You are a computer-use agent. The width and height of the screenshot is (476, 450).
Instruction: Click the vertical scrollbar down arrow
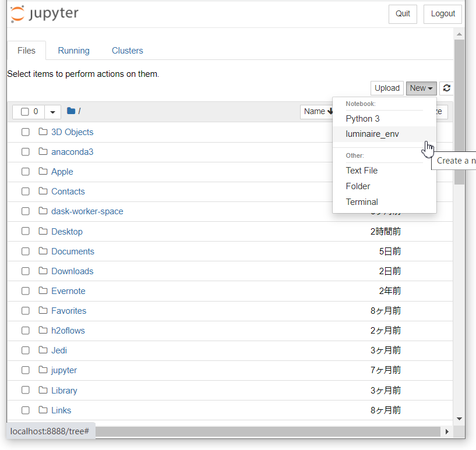point(459,418)
